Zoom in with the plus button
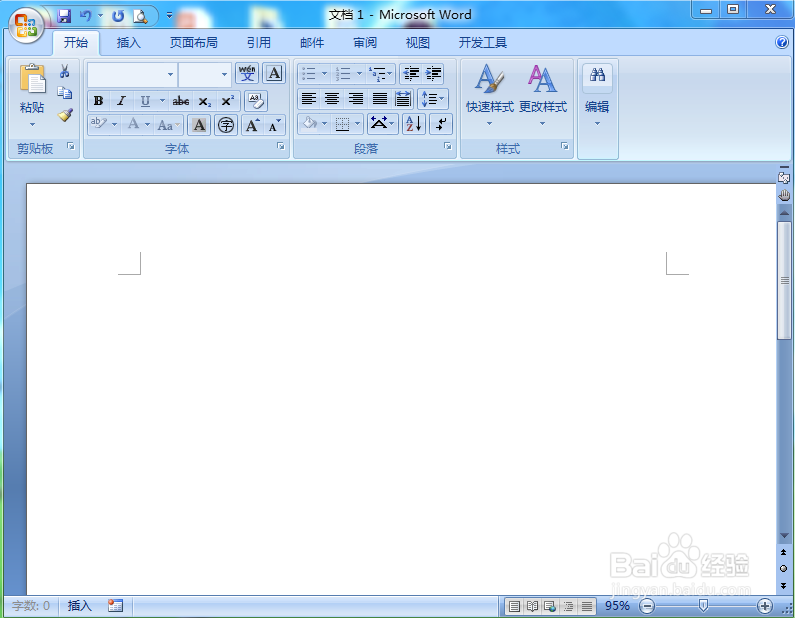Viewport: 795px width, 618px height. 765,606
